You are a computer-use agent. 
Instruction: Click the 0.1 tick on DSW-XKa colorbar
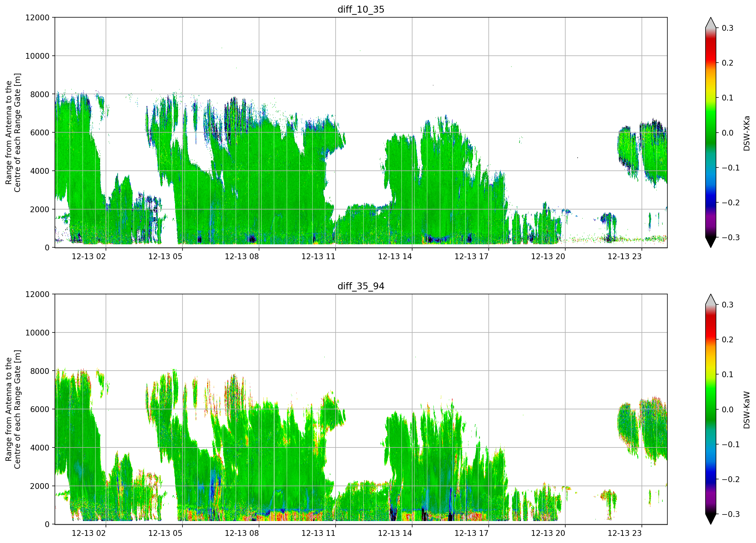[x=728, y=98]
